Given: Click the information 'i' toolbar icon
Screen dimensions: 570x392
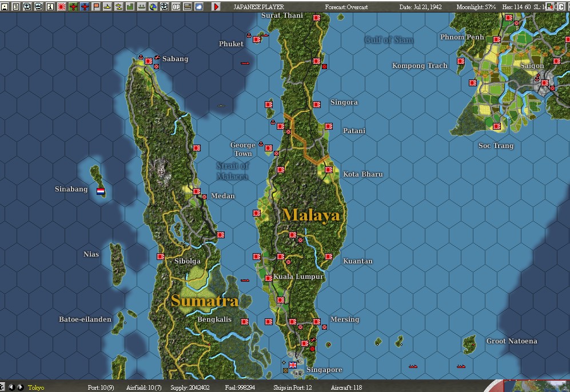Looking at the screenshot, I should (x=49, y=5).
